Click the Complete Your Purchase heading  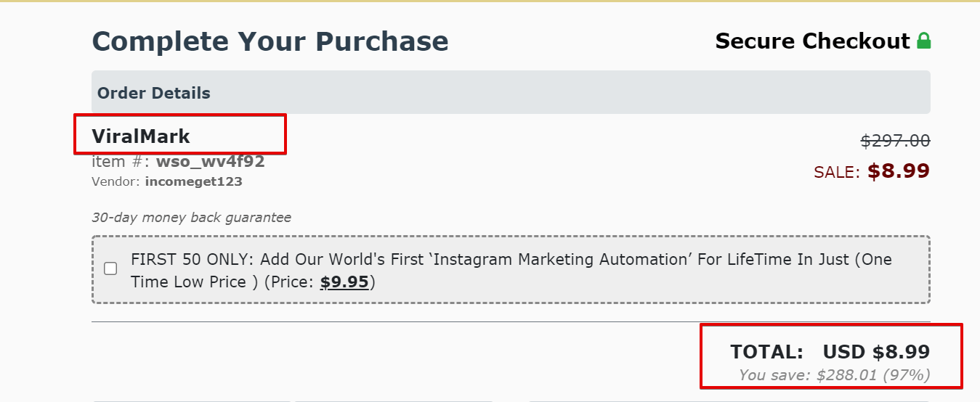click(270, 41)
